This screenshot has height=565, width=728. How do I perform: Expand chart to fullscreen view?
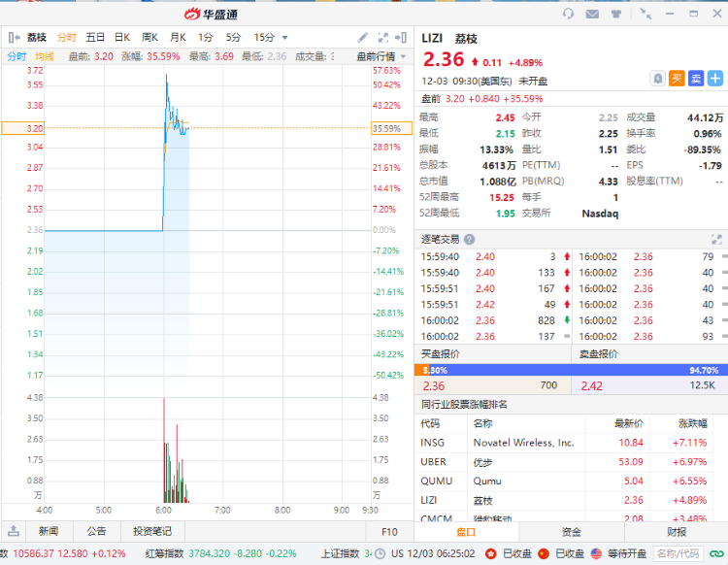383,37
